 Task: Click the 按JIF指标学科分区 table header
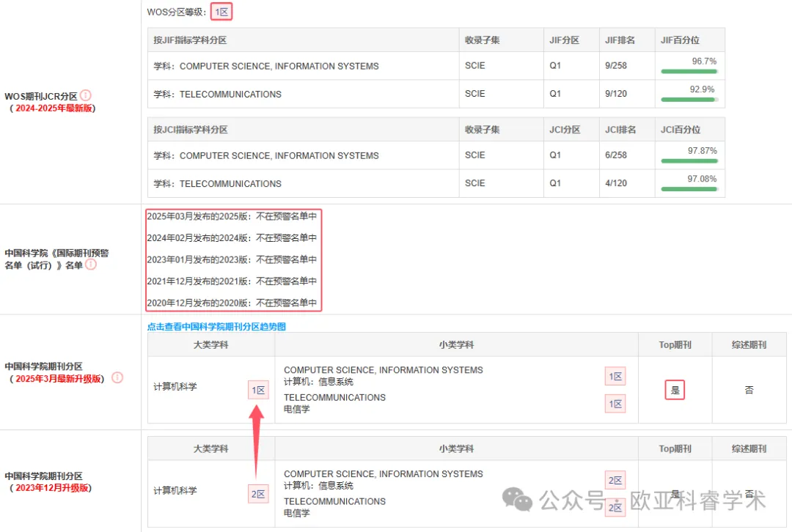click(190, 40)
